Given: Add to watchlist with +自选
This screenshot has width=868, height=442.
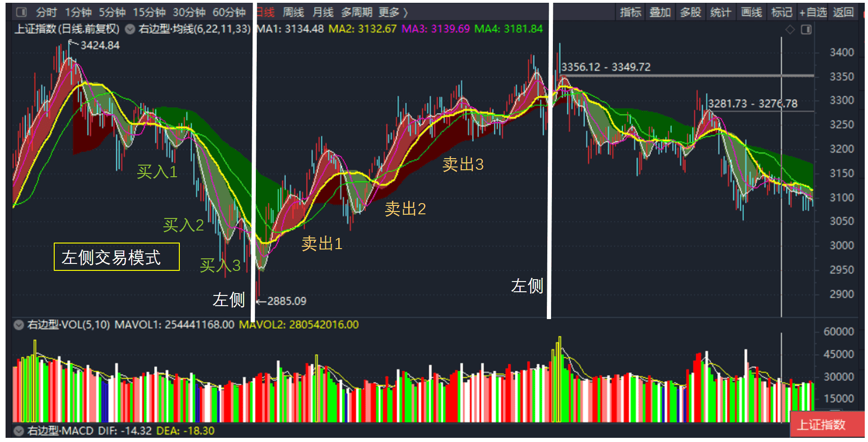Looking at the screenshot, I should pos(813,12).
